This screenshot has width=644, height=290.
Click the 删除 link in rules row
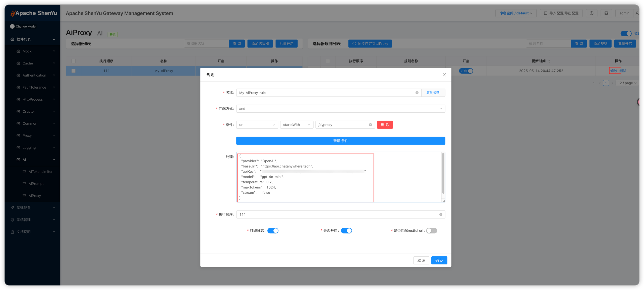pyautogui.click(x=623, y=71)
